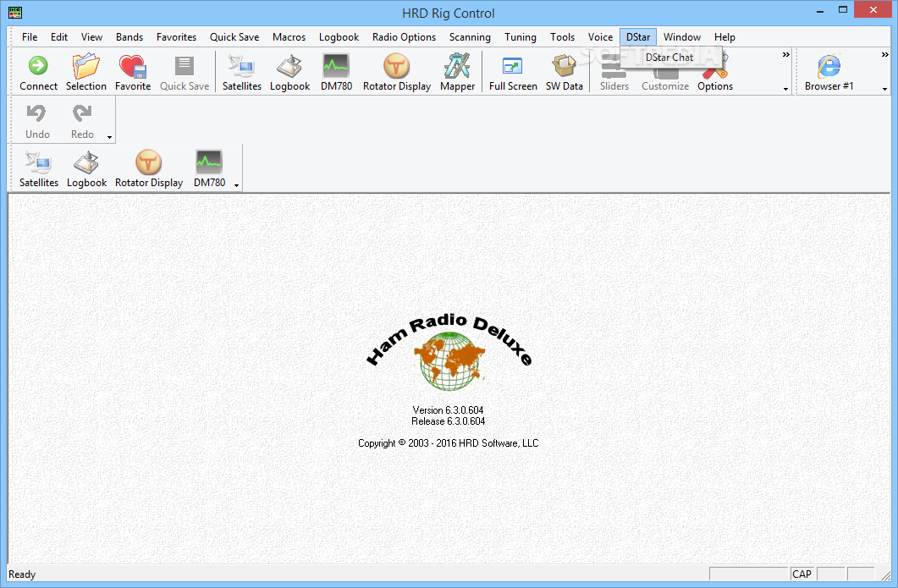
Task: Open the SW Data icon
Action: (x=565, y=66)
